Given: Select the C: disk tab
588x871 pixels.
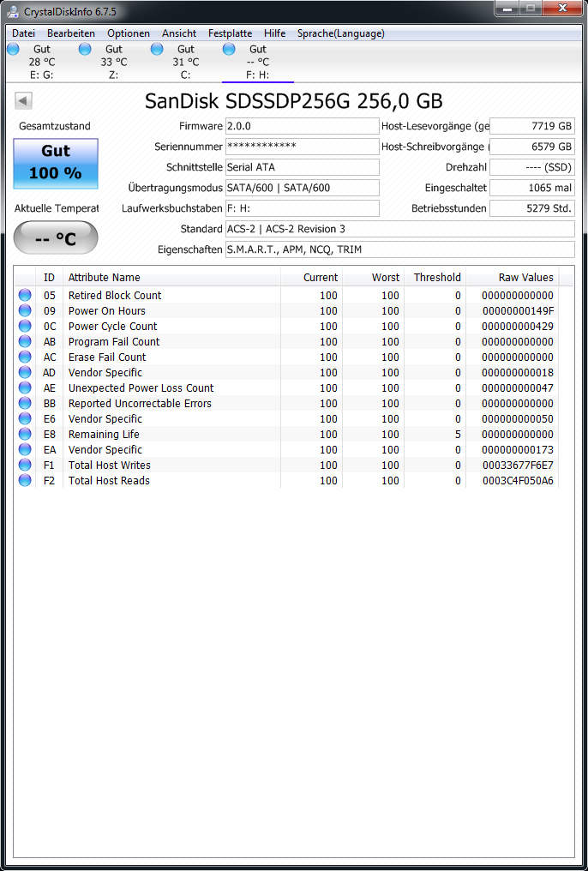Looking at the screenshot, I should (185, 63).
